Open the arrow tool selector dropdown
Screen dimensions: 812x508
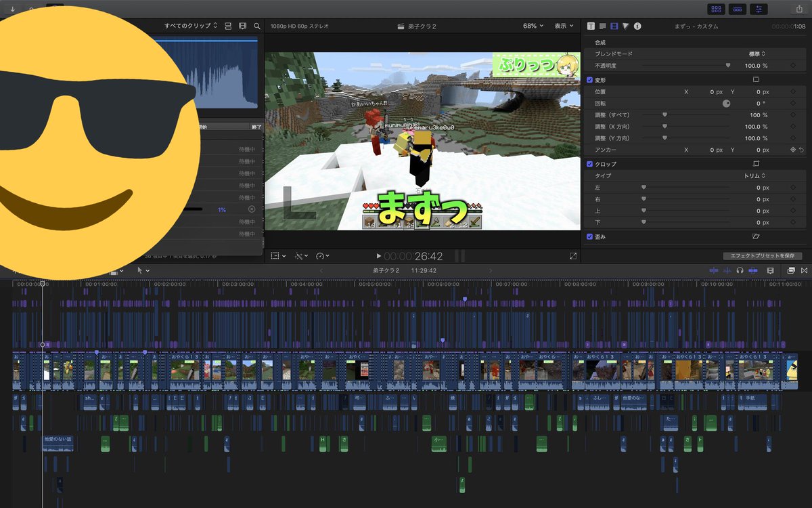[x=143, y=270]
